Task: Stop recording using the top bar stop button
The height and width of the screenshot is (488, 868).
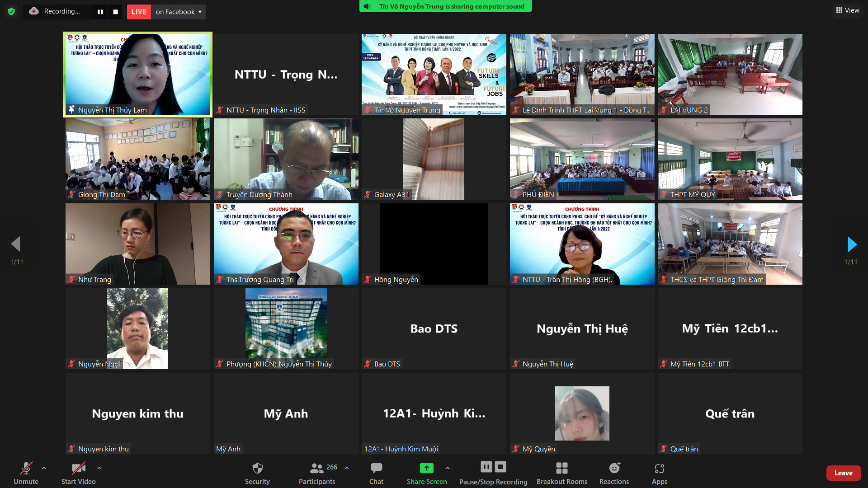Action: tap(115, 12)
